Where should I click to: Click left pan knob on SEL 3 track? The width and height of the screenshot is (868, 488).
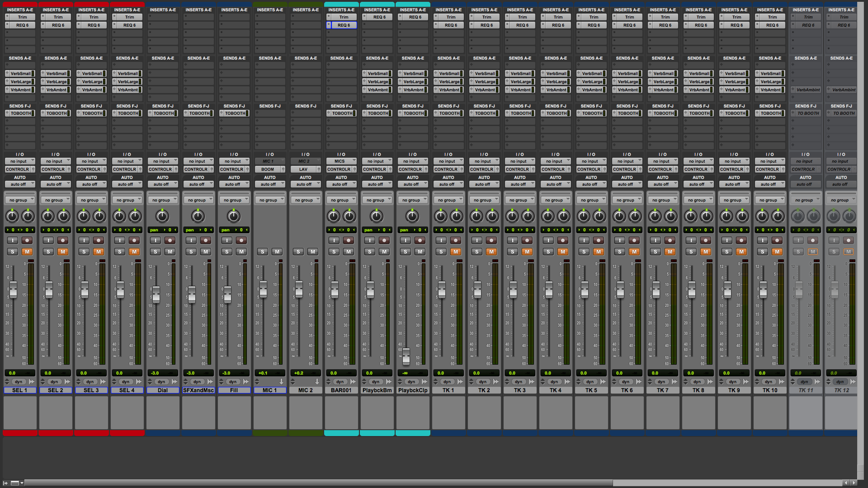84,217
